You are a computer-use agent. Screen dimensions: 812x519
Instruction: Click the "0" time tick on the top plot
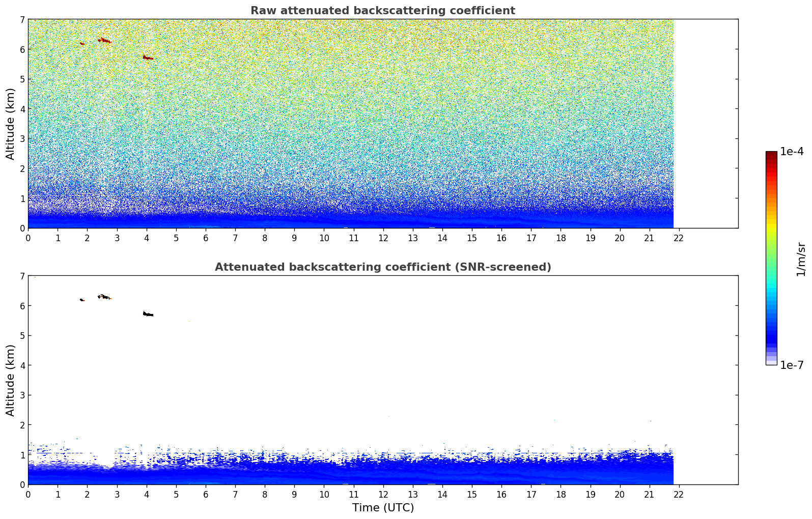28,238
